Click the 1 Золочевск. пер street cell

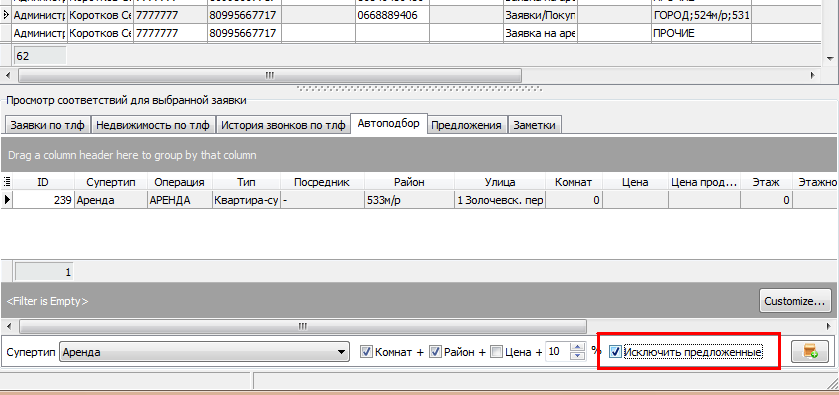(x=500, y=200)
